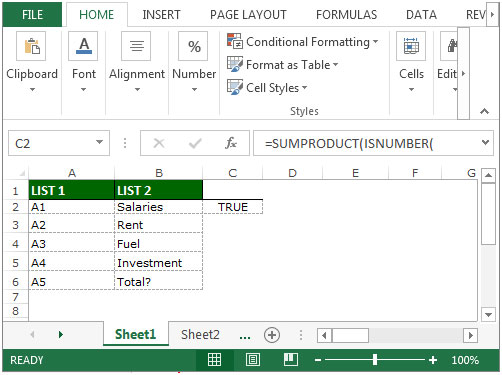Screen dimensions: 502x375
Task: Expand the Conditional Formatting dropdown arrow
Action: click(x=375, y=41)
